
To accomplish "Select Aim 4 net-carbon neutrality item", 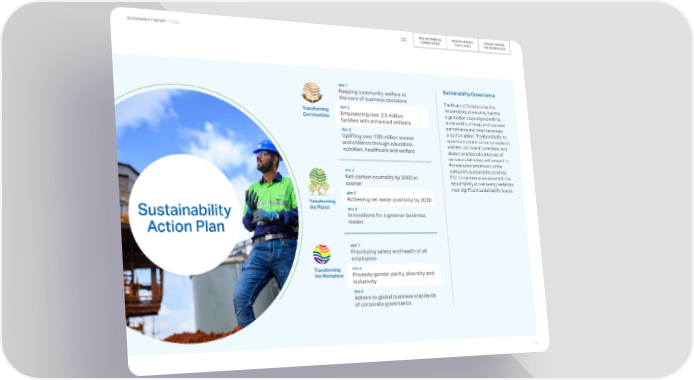I will pyautogui.click(x=382, y=177).
